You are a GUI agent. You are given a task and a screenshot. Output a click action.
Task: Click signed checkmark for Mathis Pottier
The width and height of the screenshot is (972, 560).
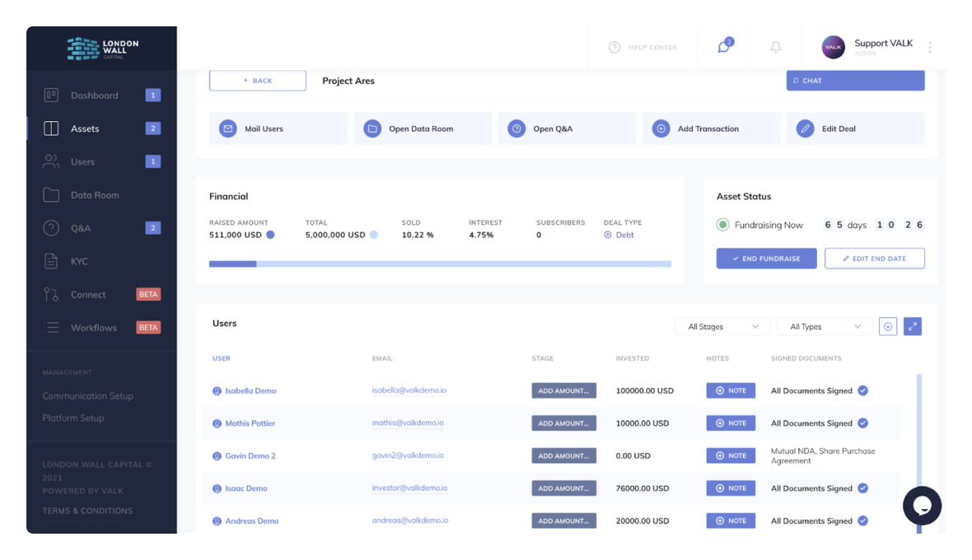(x=862, y=423)
